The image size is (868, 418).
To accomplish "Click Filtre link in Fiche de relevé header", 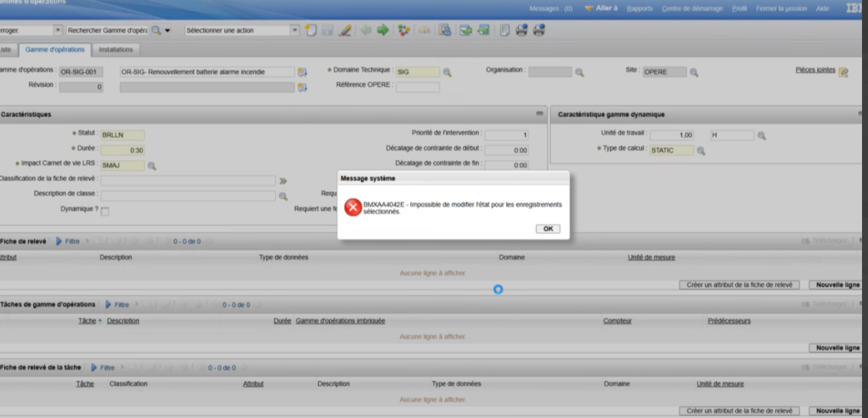I will (x=72, y=242).
